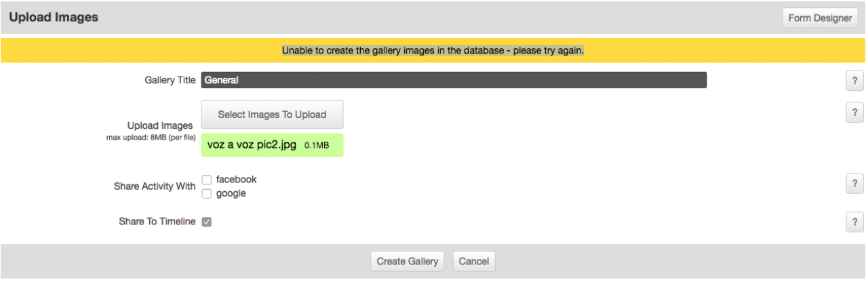Image resolution: width=868 pixels, height=284 pixels.
Task: Open the help icon for Share To Timeline
Action: point(854,222)
